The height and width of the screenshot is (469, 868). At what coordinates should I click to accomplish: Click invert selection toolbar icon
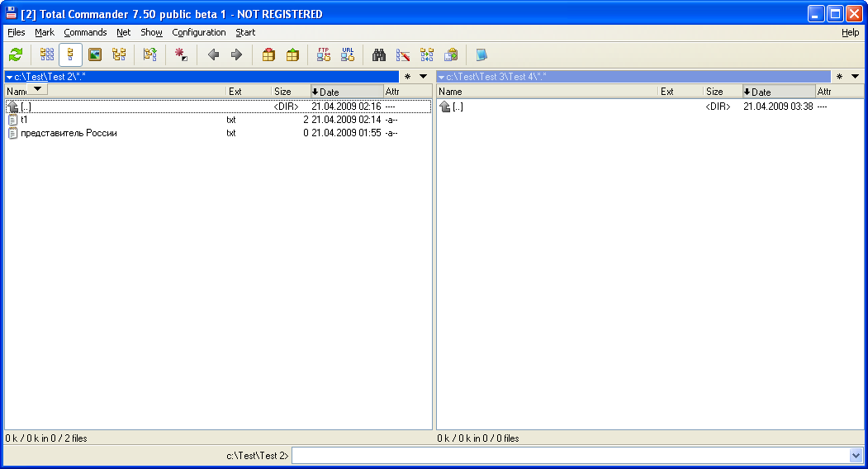(150, 54)
